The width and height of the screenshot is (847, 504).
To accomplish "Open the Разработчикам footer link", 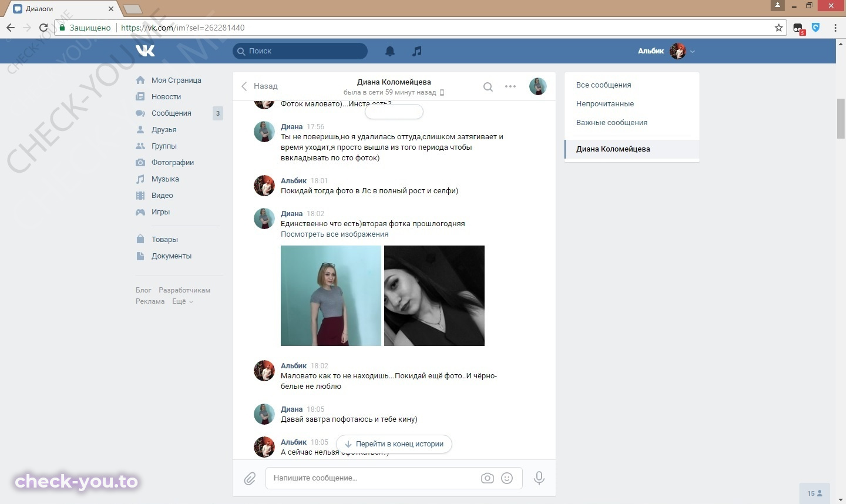I will click(184, 290).
